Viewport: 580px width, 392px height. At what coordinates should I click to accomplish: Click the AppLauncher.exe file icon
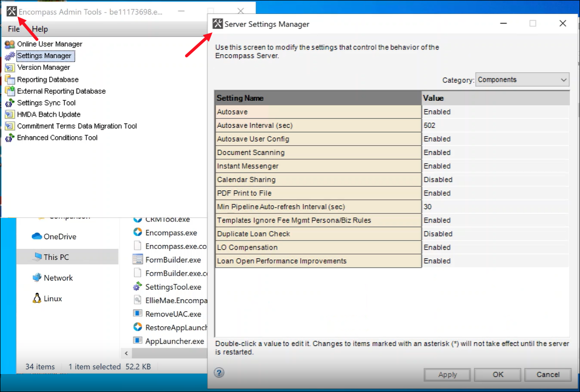point(138,341)
